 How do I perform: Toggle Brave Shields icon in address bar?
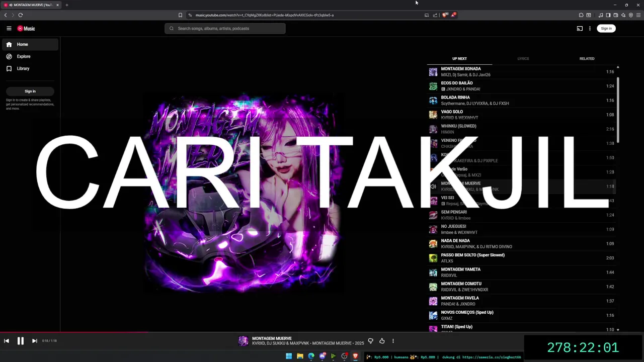pyautogui.click(x=445, y=15)
